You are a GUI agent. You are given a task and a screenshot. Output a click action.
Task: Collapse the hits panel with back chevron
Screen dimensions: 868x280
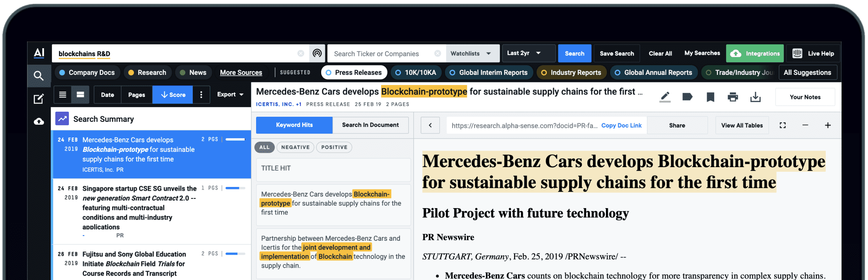coord(430,125)
